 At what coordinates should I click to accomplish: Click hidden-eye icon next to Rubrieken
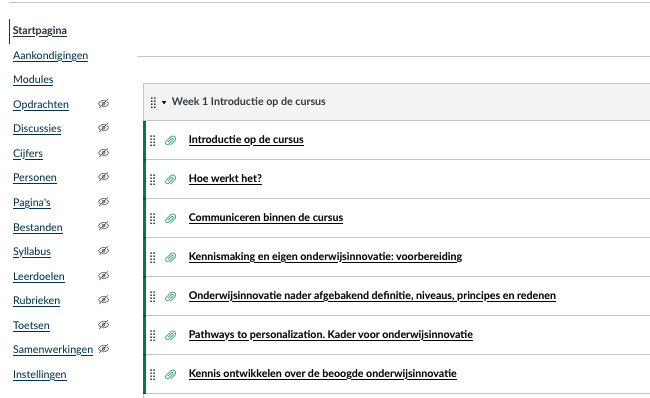pyautogui.click(x=103, y=299)
